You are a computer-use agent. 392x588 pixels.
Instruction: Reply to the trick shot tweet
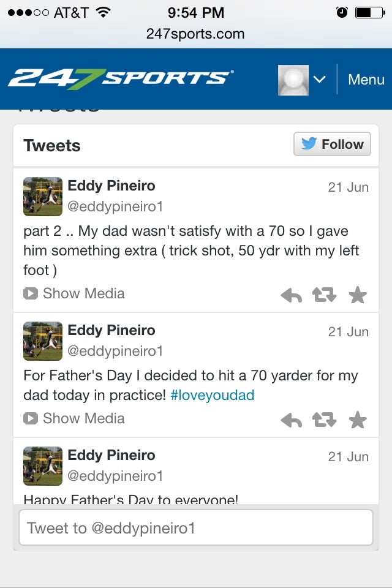(x=292, y=296)
